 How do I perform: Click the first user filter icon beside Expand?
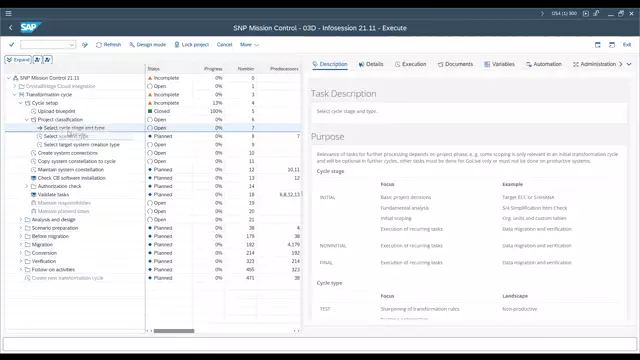coord(37,60)
